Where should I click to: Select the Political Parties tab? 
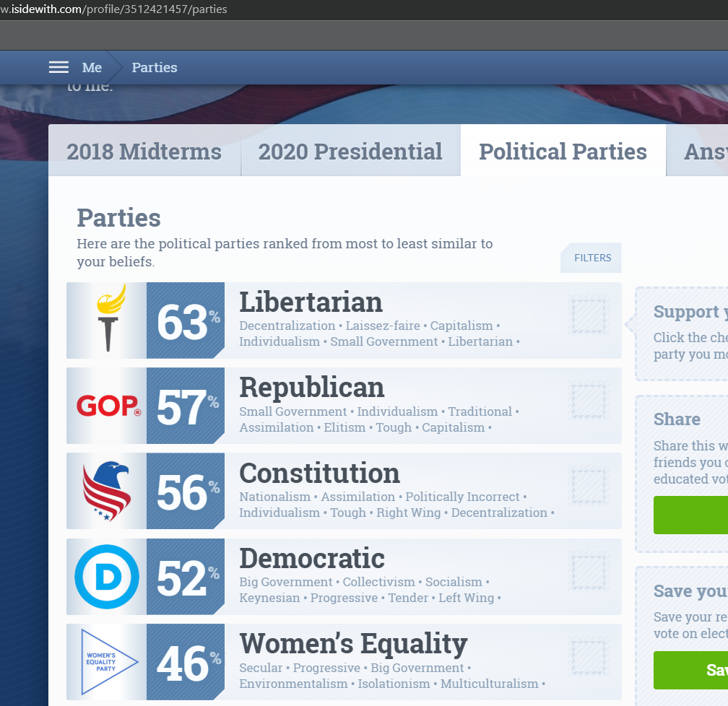563,150
